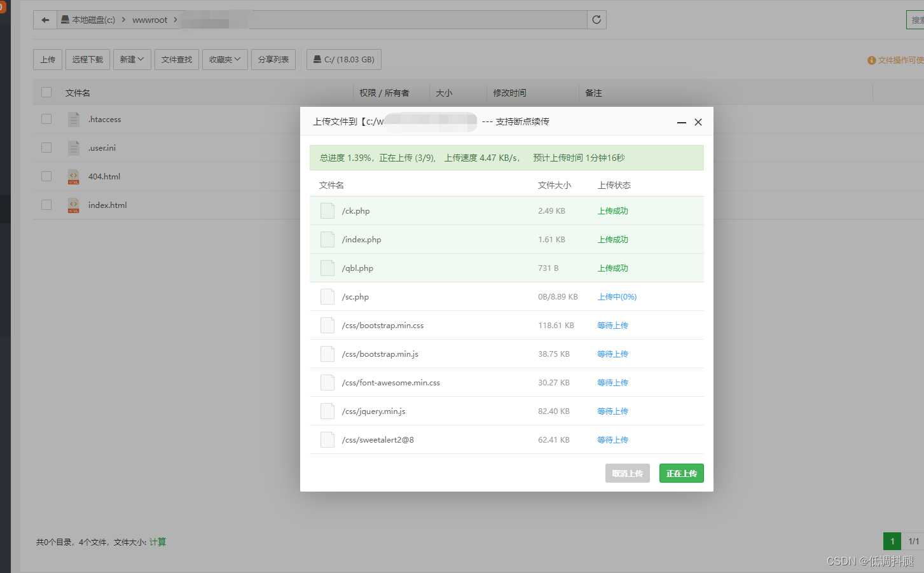The image size is (924, 573).
Task: Minimize the upload dialog
Action: (682, 122)
